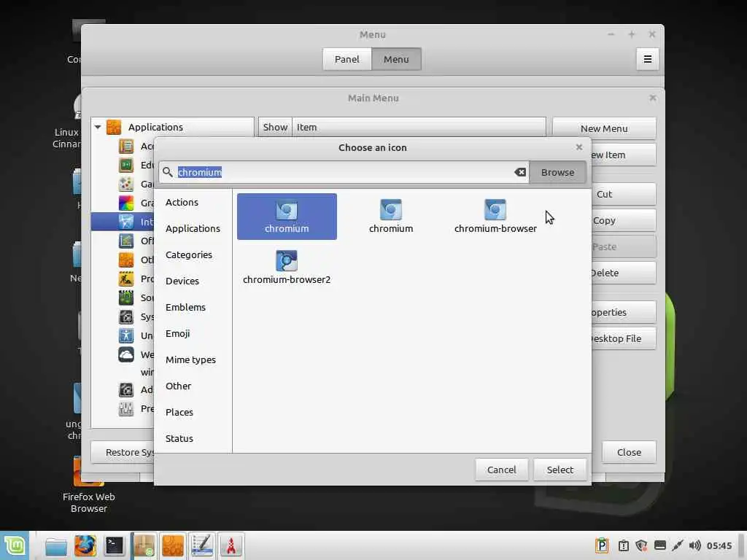The height and width of the screenshot is (560, 747).
Task: Select the Office category icon
Action: click(126, 241)
